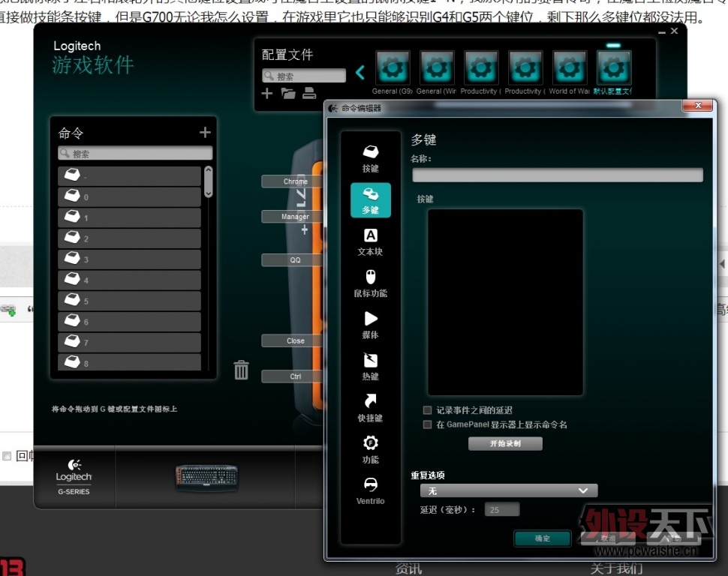
Task: Select the '3' command in the list
Action: 130,259
